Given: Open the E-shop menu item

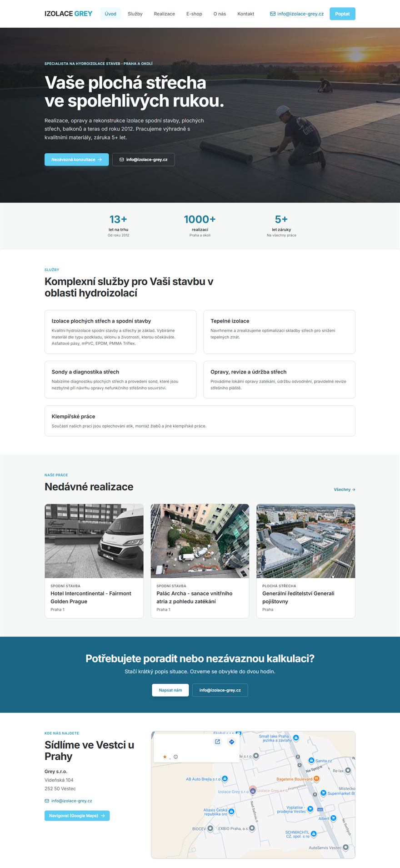Looking at the screenshot, I should [x=194, y=14].
